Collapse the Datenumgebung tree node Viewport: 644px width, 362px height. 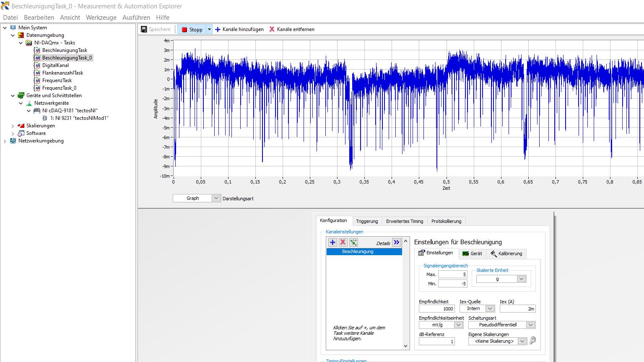click(x=13, y=35)
